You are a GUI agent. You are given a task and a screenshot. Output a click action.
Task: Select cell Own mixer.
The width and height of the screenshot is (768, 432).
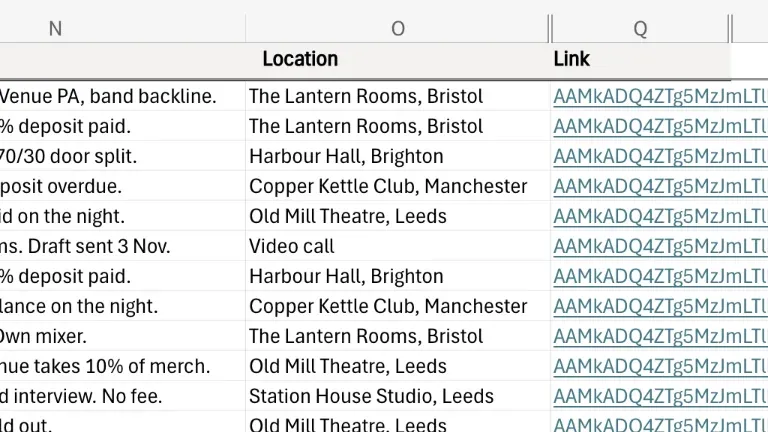pyautogui.click(x=122, y=336)
